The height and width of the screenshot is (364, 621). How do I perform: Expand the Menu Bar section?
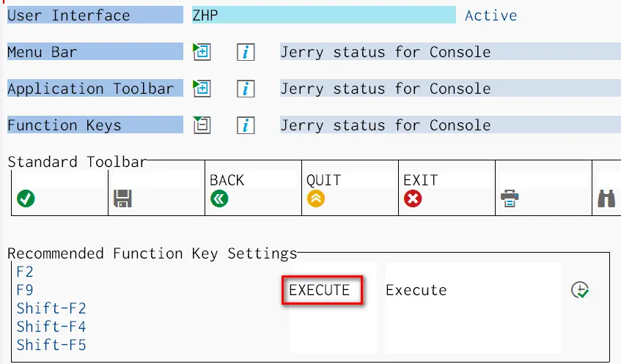[201, 51]
